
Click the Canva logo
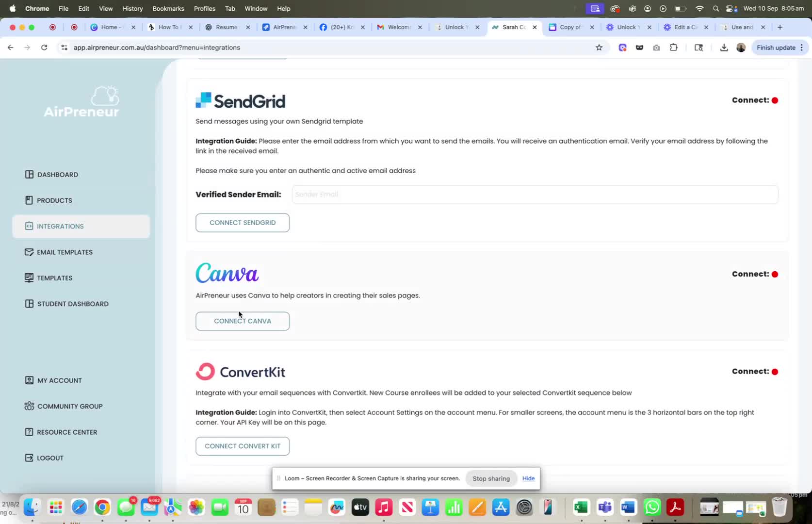(227, 273)
